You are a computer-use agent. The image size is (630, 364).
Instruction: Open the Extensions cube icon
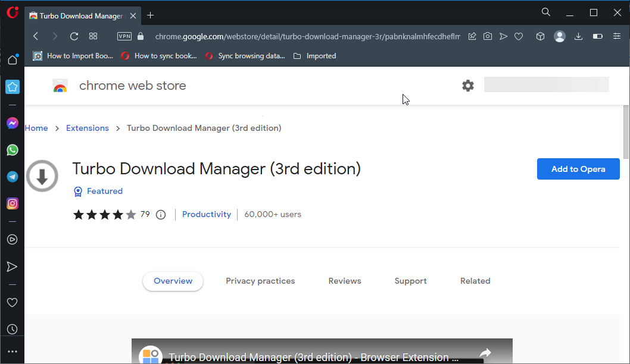[541, 36]
